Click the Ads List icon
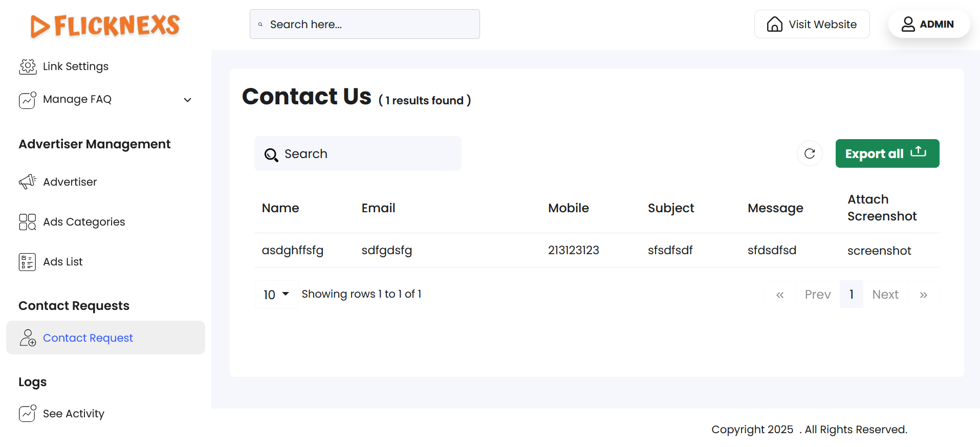The width and height of the screenshot is (980, 447). pyautogui.click(x=28, y=262)
